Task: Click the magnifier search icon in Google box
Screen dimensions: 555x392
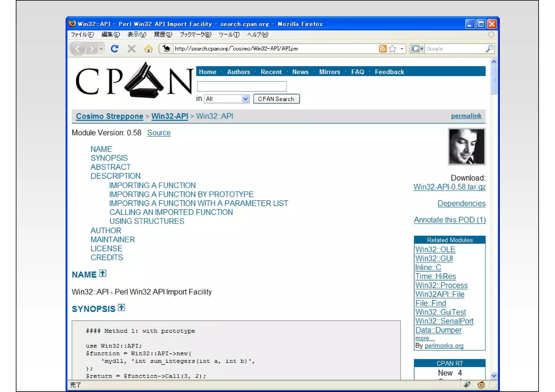Action: coord(489,49)
